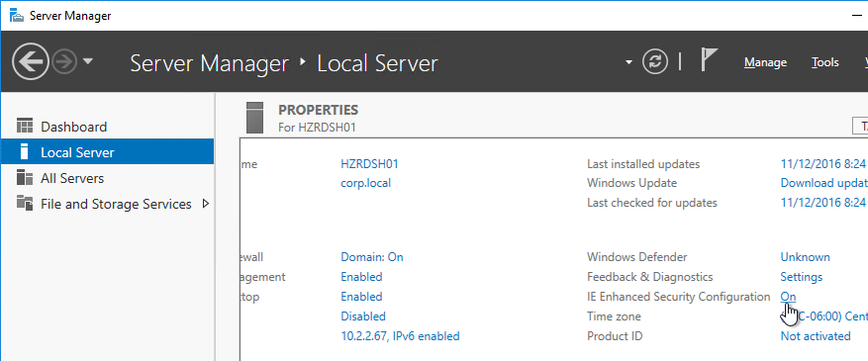
Task: Click the Dashboard grid icon
Action: pyautogui.click(x=25, y=126)
